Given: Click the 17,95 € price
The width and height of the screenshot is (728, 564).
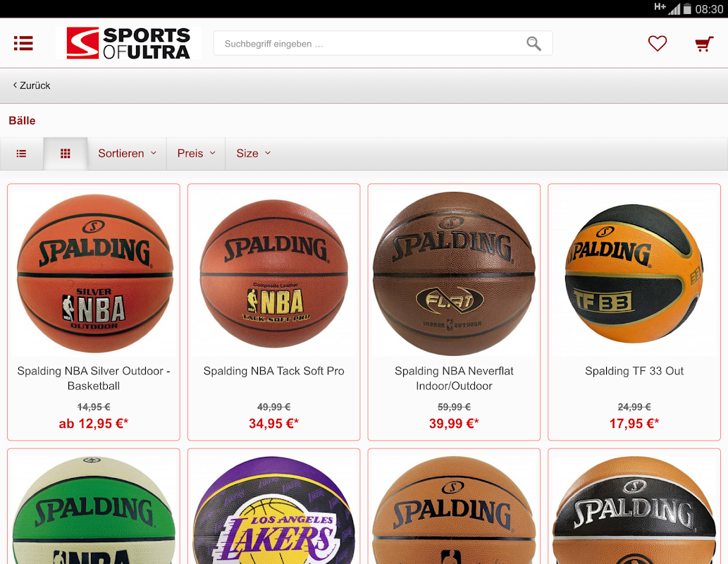Looking at the screenshot, I should tap(634, 424).
